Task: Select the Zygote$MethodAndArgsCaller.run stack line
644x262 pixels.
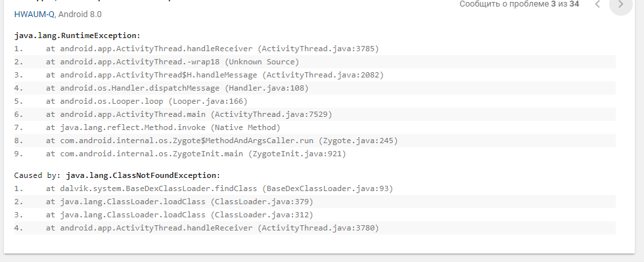Action: 315,141
